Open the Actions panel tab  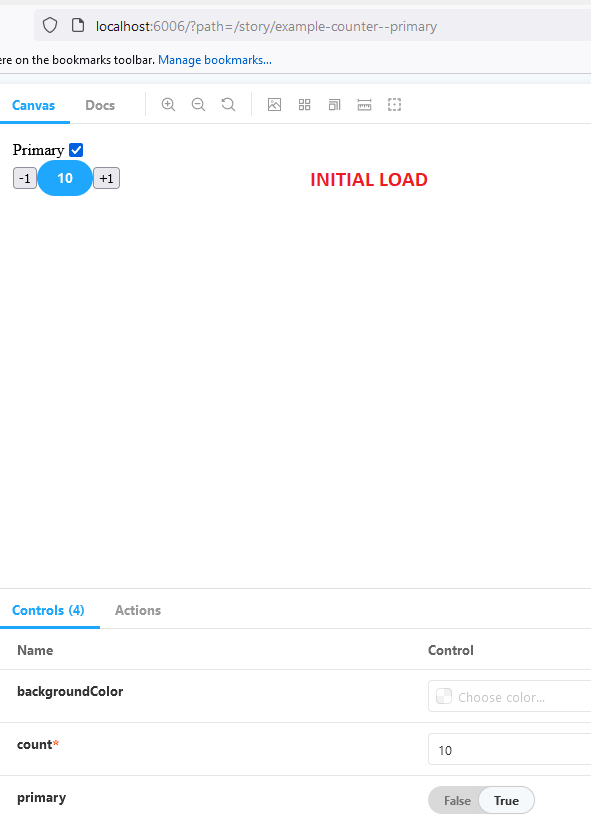138,610
